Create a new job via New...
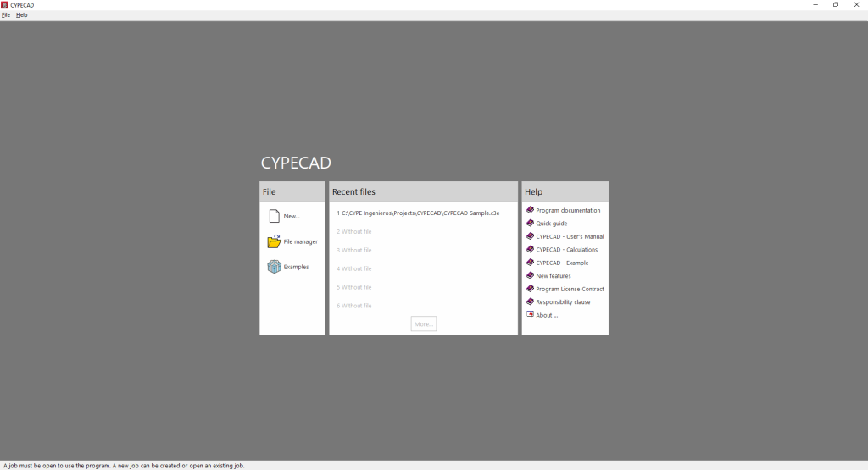Viewport: 868px width, 470px height. click(x=292, y=216)
